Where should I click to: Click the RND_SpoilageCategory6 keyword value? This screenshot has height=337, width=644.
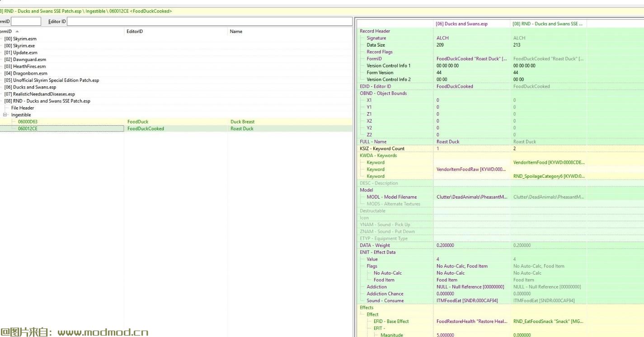[549, 176]
